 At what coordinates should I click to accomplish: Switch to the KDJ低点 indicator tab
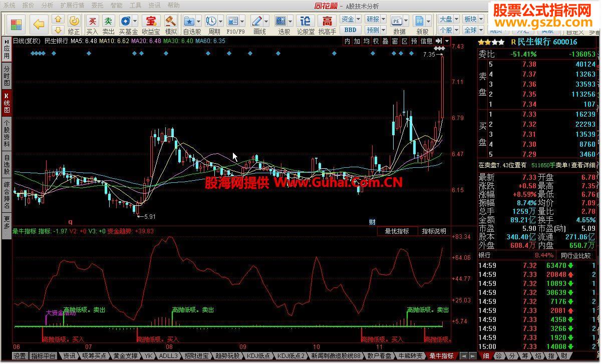(258, 356)
